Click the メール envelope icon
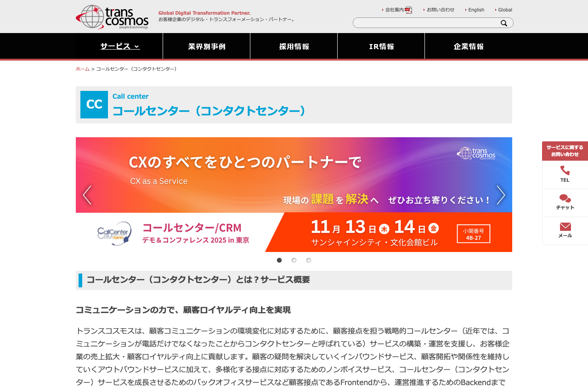This screenshot has width=588, height=386. click(x=565, y=227)
